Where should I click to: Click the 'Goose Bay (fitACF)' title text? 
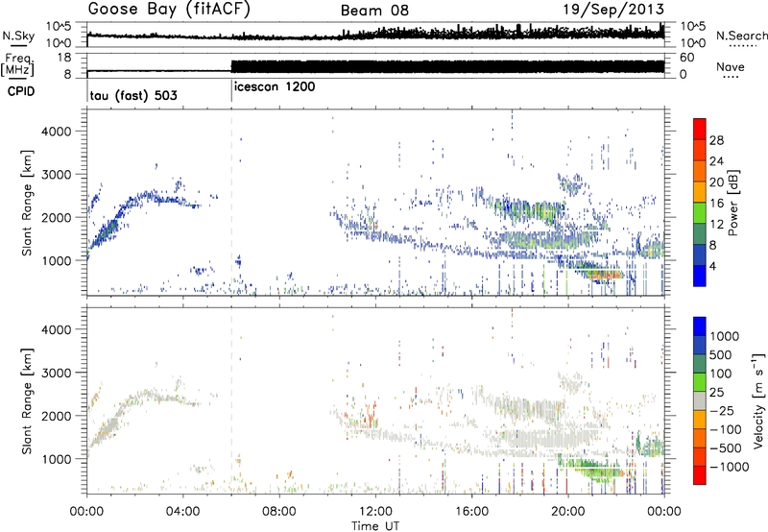(x=169, y=10)
